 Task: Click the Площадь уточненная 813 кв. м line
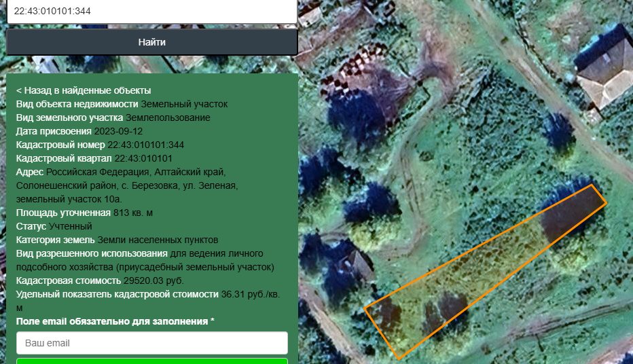tap(84, 213)
